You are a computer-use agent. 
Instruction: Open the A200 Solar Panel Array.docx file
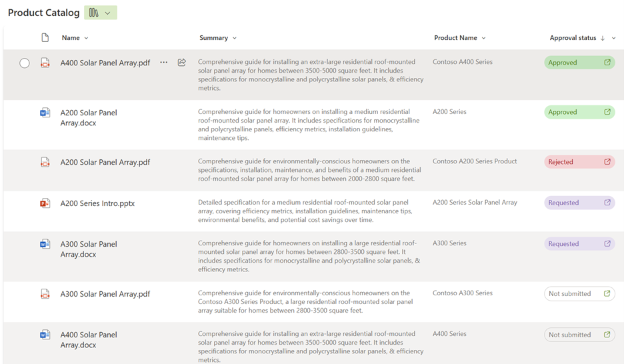click(89, 118)
